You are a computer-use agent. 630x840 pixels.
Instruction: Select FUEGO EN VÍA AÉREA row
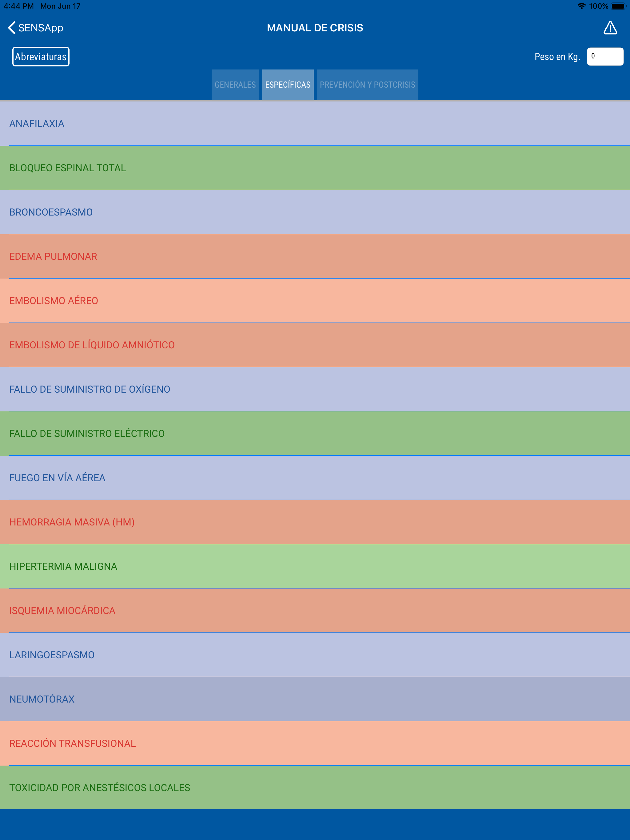(x=315, y=478)
